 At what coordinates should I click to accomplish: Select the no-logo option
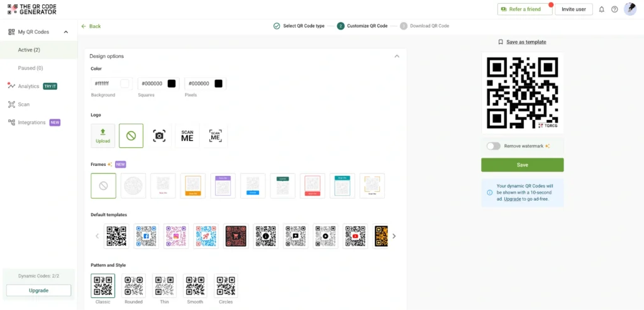[x=131, y=135]
